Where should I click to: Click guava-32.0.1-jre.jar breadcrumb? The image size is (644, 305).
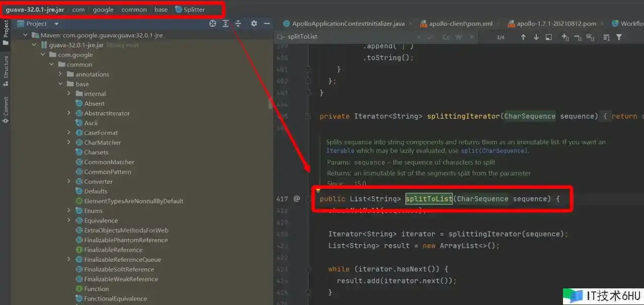pyautogui.click(x=34, y=10)
